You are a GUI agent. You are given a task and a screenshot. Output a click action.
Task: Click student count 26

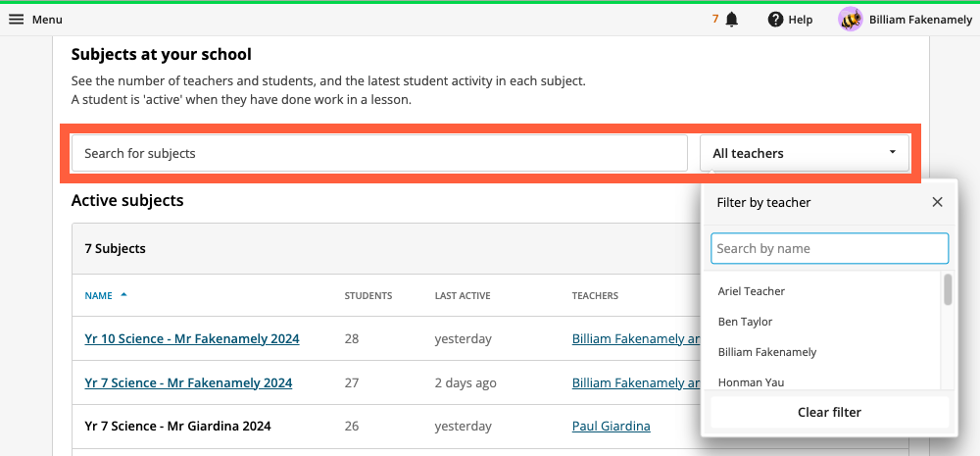click(351, 426)
